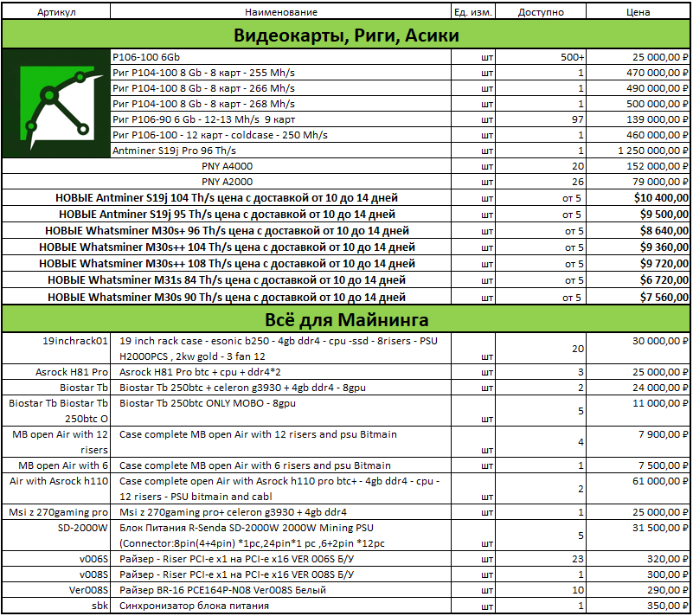
Task: Click the price '79 000,00 ₽'
Action: [x=660, y=182]
